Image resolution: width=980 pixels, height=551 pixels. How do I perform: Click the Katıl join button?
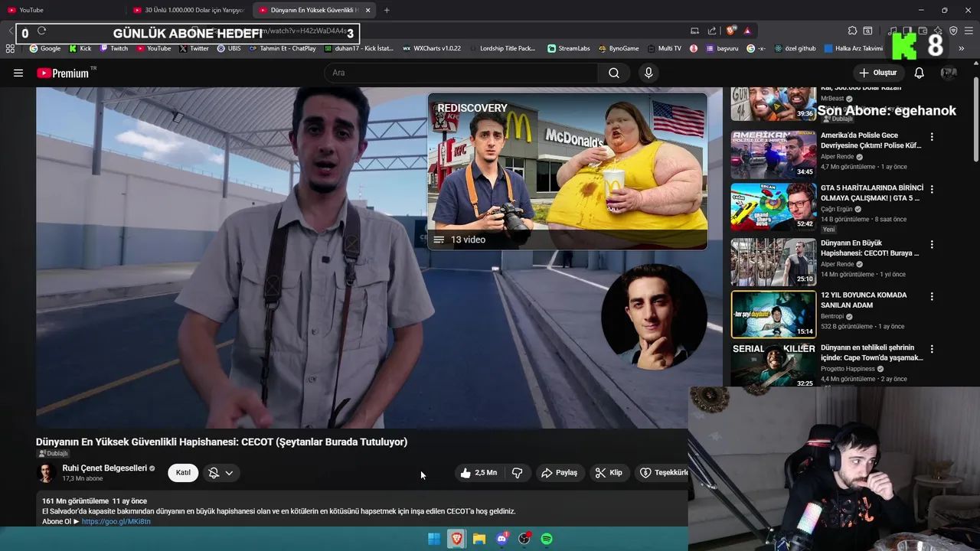(183, 473)
